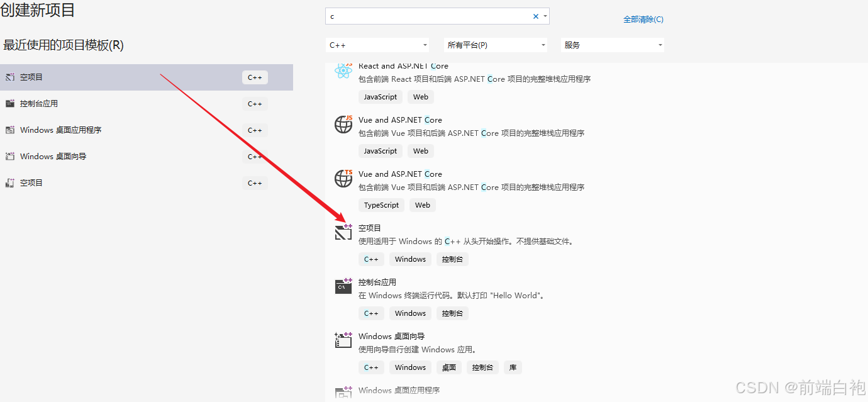Image resolution: width=868 pixels, height=402 pixels.
Task: Open the 服务 project type filter dropdown
Action: tap(613, 45)
